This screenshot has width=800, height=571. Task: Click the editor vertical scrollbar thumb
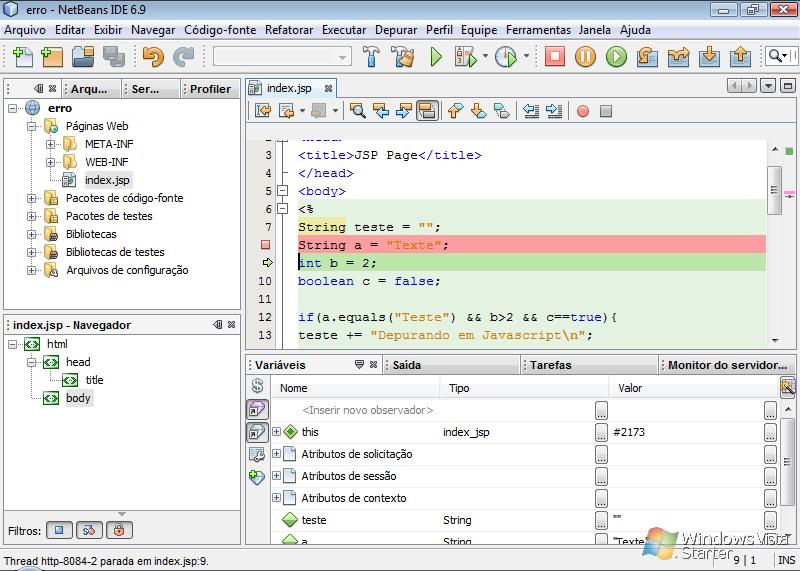pyautogui.click(x=774, y=190)
